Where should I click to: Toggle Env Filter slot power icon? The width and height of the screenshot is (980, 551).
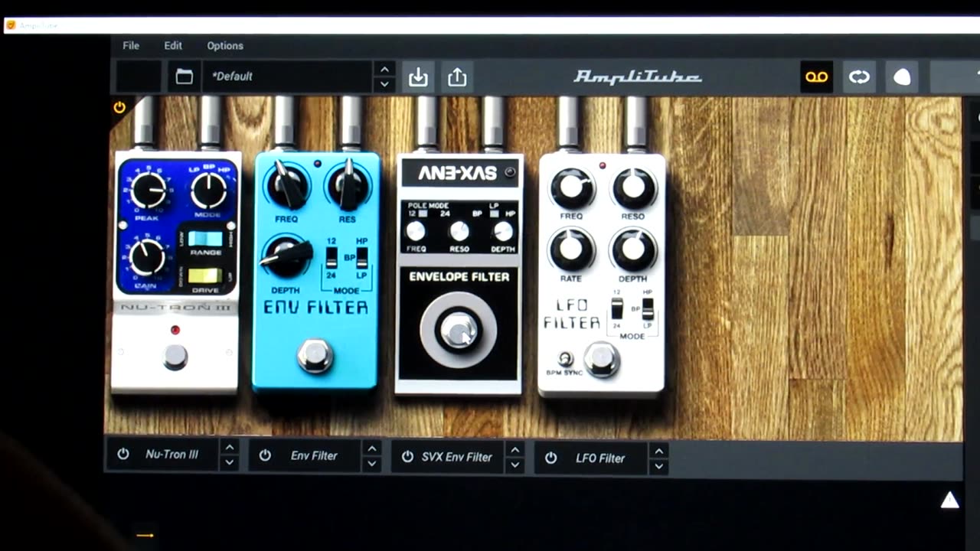[265, 455]
